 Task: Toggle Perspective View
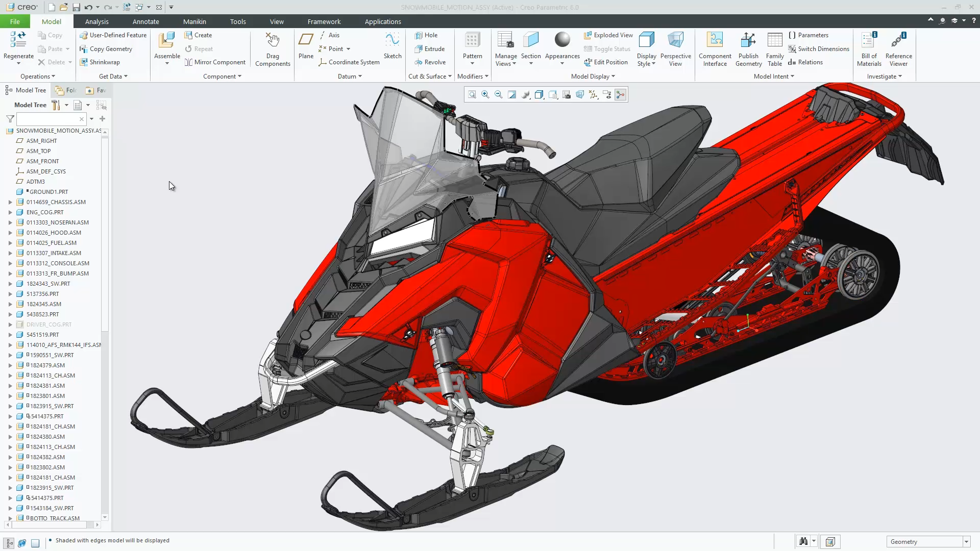[x=675, y=48]
